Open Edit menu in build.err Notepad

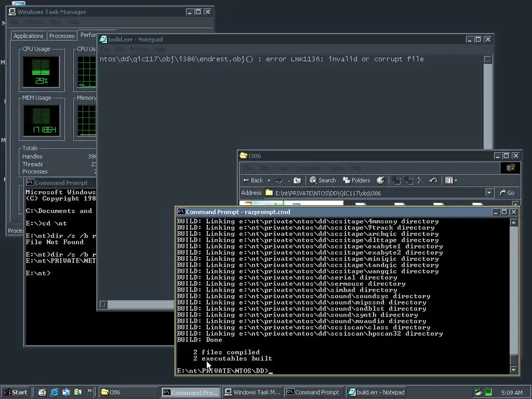120,49
